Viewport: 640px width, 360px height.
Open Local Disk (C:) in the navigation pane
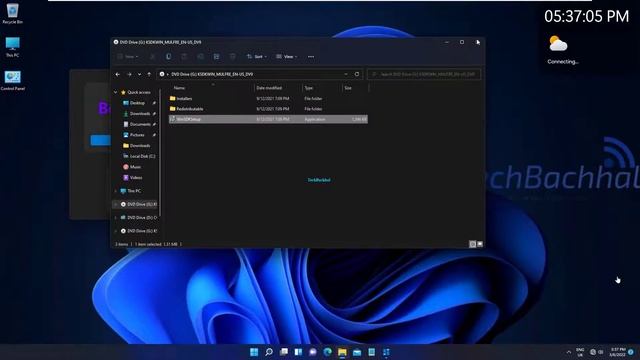pos(139,156)
